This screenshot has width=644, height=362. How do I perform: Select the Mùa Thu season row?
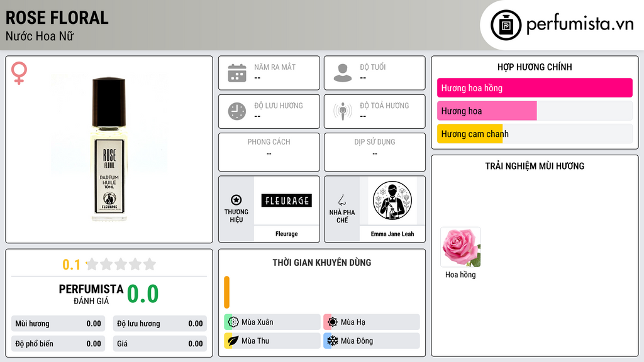pyautogui.click(x=272, y=341)
